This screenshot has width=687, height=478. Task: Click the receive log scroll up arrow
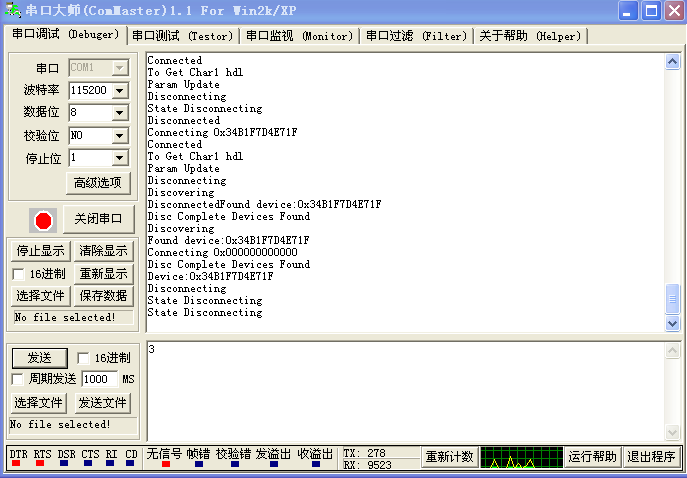tap(672, 61)
